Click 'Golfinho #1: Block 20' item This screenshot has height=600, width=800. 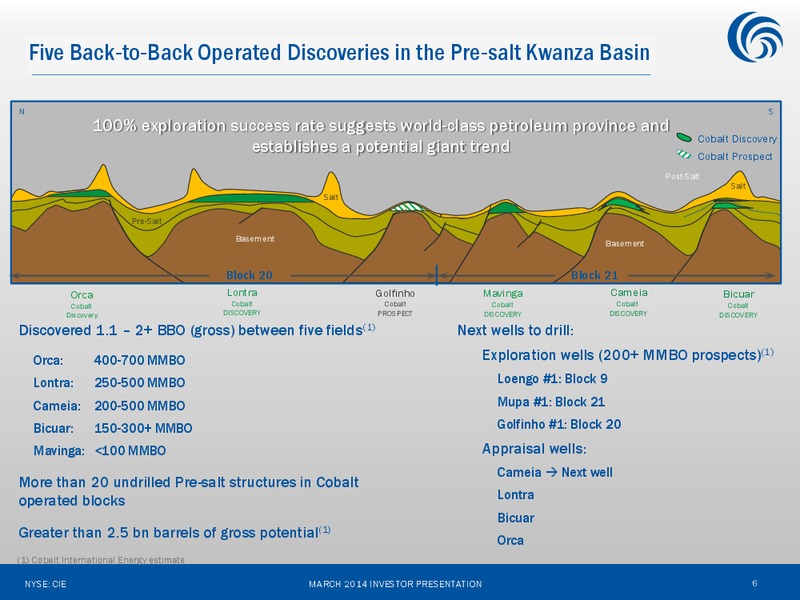pyautogui.click(x=559, y=424)
